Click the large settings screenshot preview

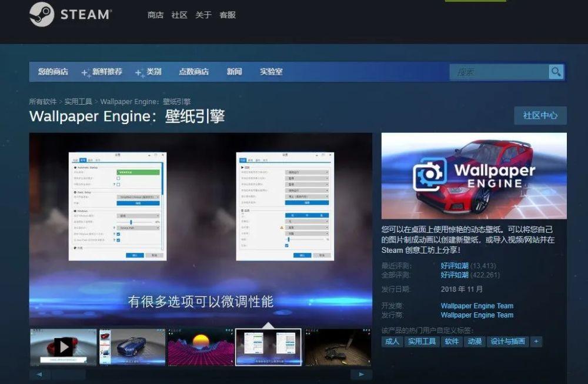(x=201, y=229)
